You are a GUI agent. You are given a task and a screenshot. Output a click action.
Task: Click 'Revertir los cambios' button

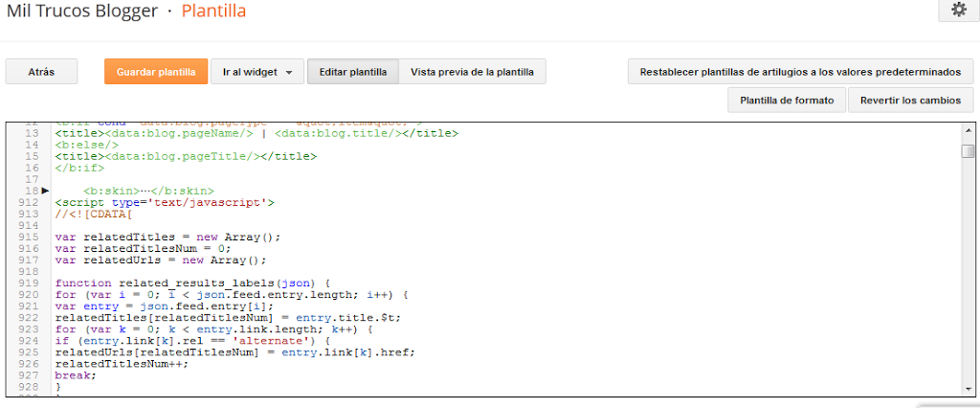pos(916,100)
